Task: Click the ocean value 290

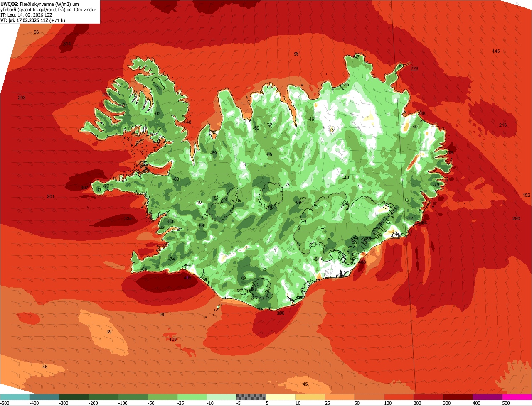Action: tap(516, 218)
